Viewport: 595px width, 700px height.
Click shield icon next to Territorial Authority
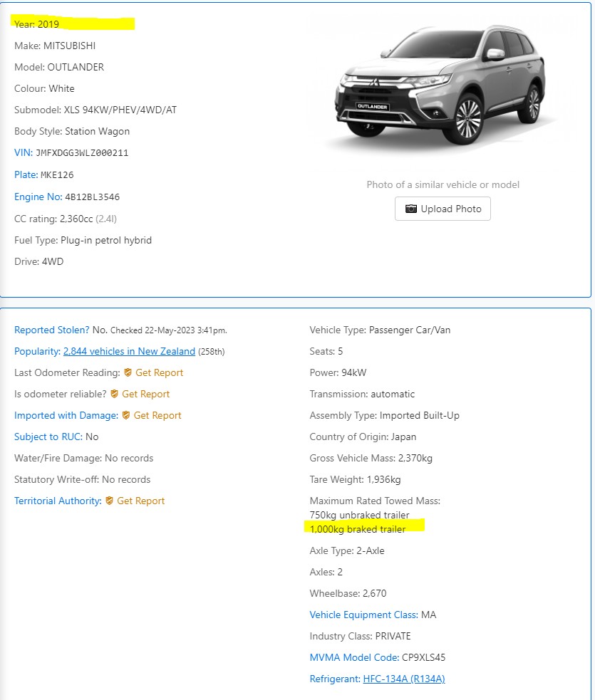coord(109,501)
